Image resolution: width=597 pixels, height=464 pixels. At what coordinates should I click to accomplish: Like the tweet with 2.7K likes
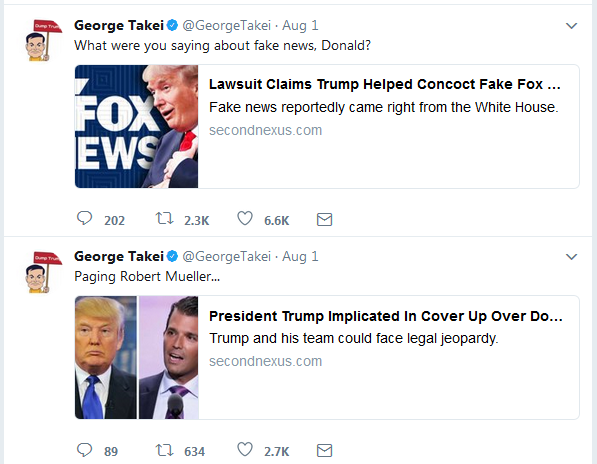(x=245, y=450)
